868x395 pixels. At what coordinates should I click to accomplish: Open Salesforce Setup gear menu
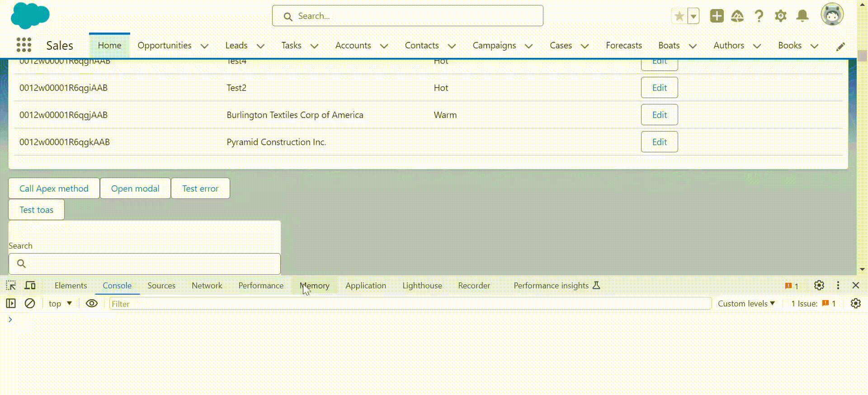coord(781,16)
